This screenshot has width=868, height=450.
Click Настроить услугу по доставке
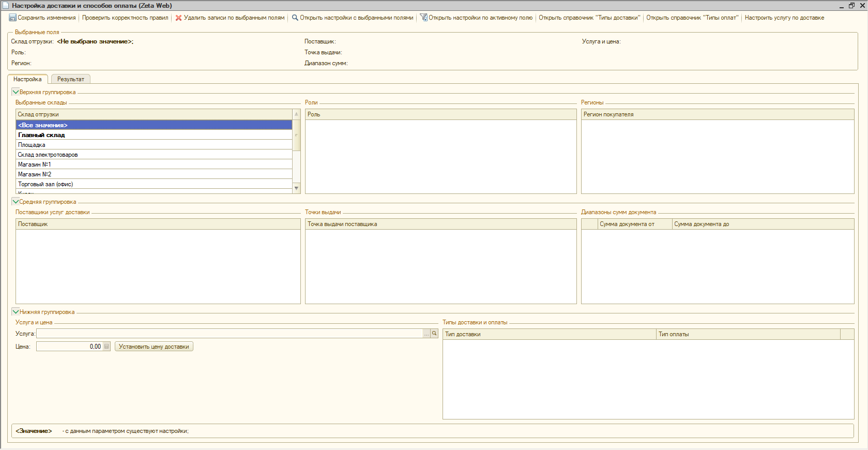(784, 18)
